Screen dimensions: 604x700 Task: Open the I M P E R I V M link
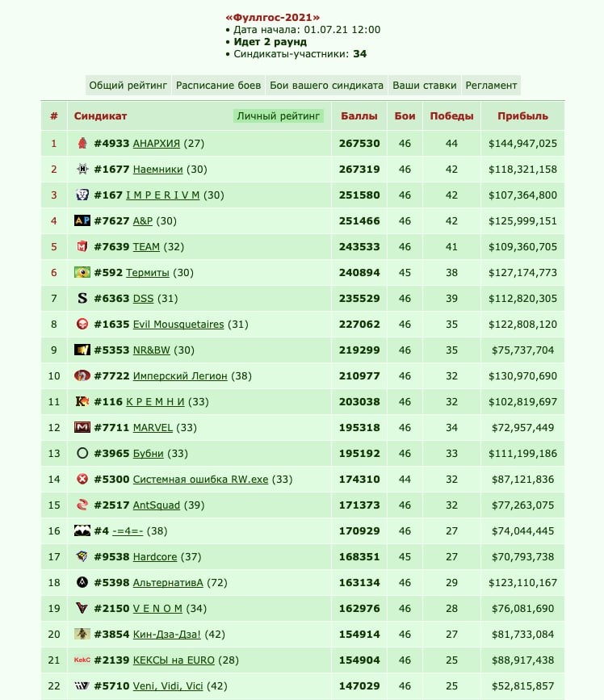(x=162, y=195)
